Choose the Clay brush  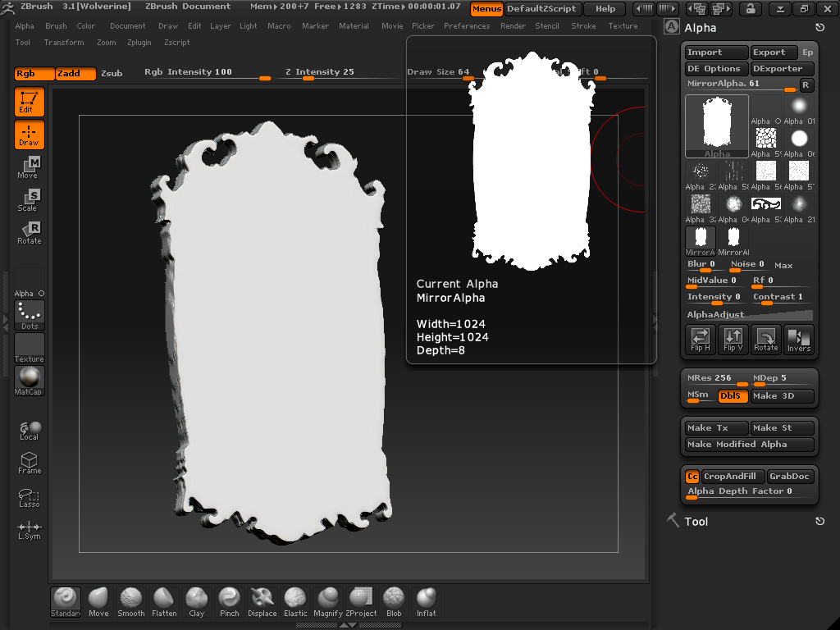click(x=197, y=602)
